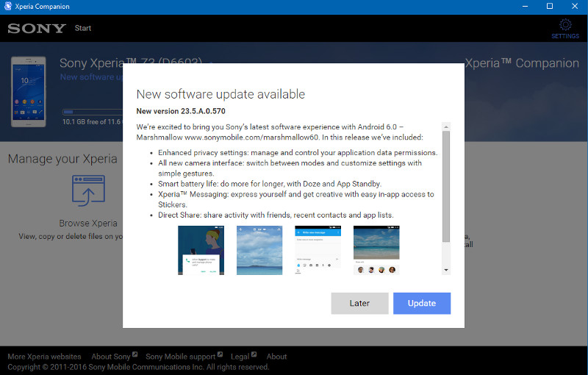Open the Legal footer link

[x=240, y=357]
